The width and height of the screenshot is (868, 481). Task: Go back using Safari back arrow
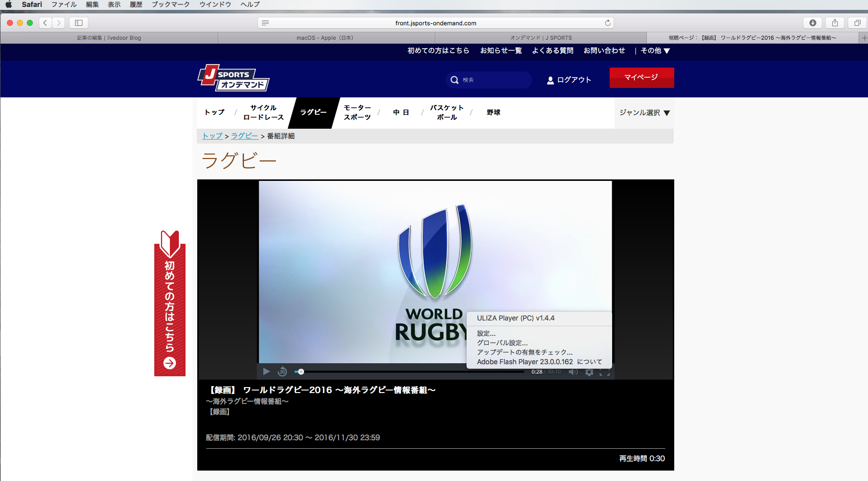46,23
